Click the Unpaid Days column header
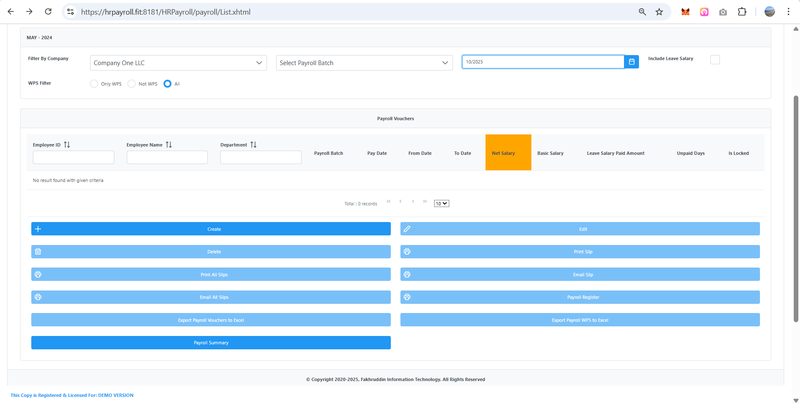Viewport: 800px width, 404px height. coord(691,153)
